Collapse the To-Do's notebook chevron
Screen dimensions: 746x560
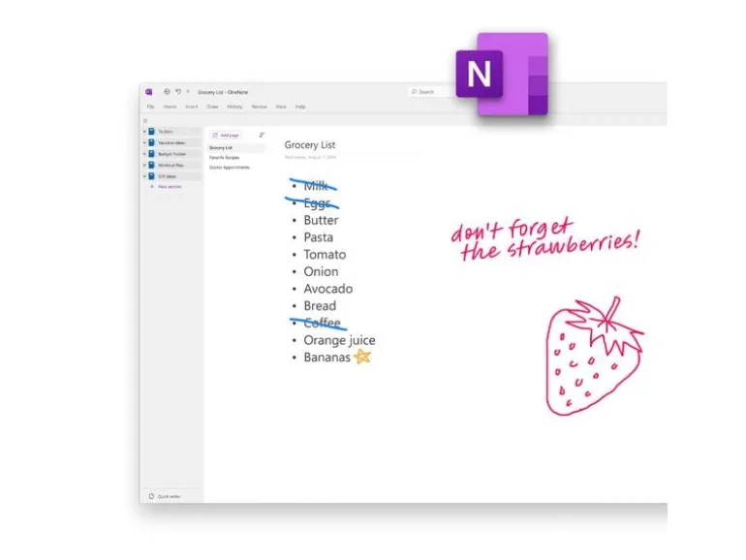[145, 132]
